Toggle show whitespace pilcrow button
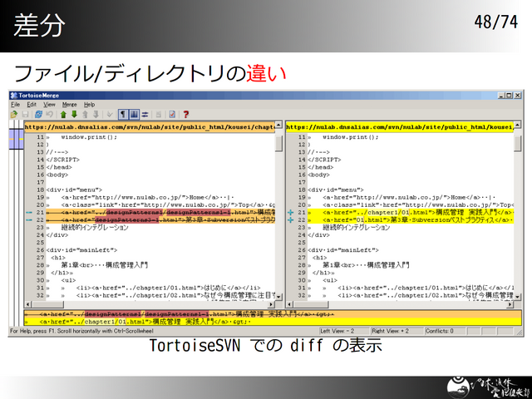This screenshot has width=532, height=399. click(x=122, y=114)
